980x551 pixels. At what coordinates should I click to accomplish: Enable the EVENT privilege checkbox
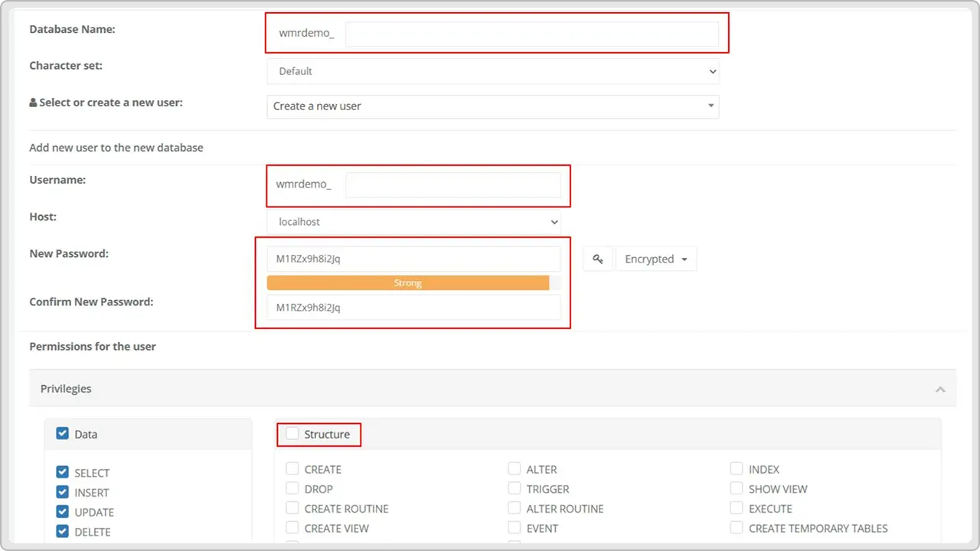(x=514, y=528)
